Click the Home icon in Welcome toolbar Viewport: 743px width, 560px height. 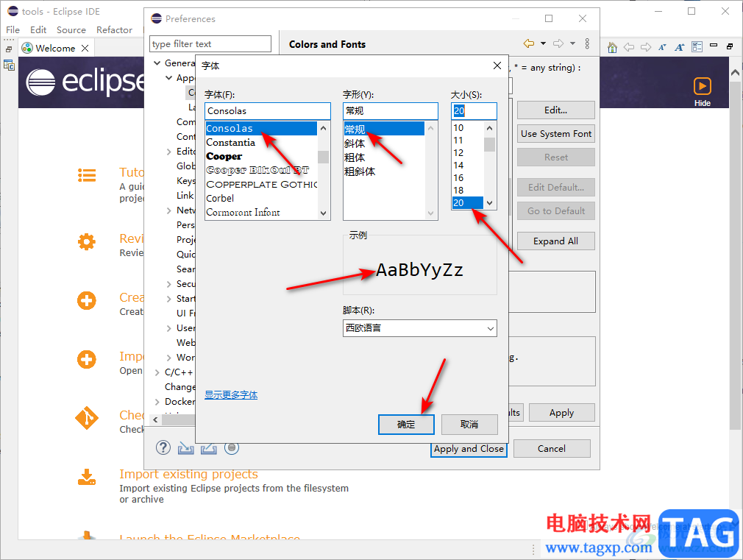tap(612, 47)
